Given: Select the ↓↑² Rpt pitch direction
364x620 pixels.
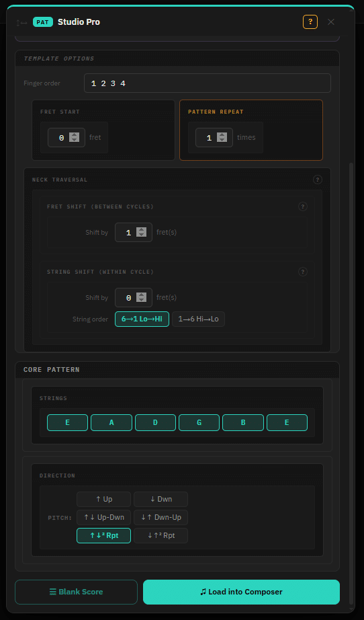Looking at the screenshot, I should coord(161,535).
